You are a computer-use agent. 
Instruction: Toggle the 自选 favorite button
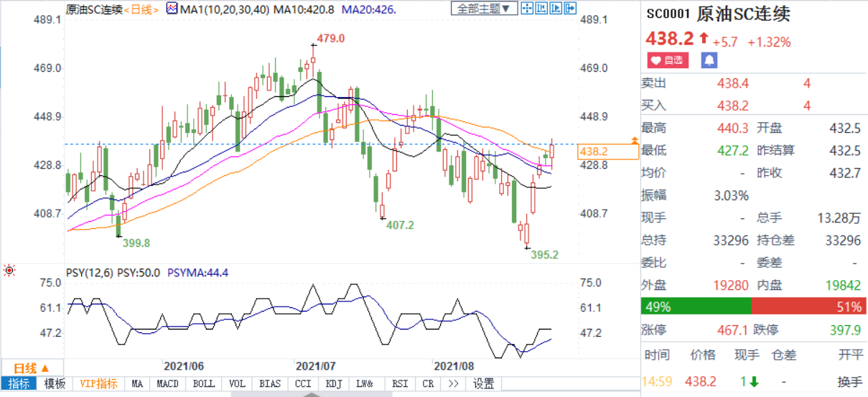coord(667,60)
